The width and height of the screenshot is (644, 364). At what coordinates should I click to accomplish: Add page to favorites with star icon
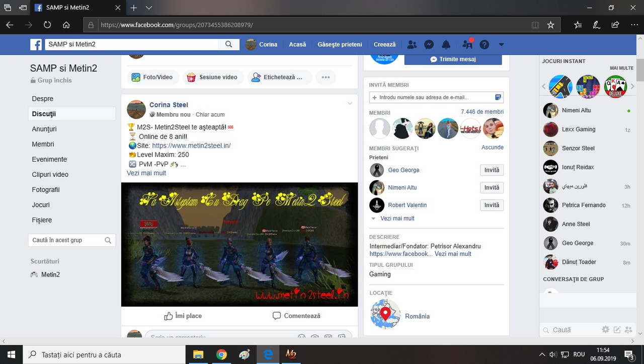point(550,25)
